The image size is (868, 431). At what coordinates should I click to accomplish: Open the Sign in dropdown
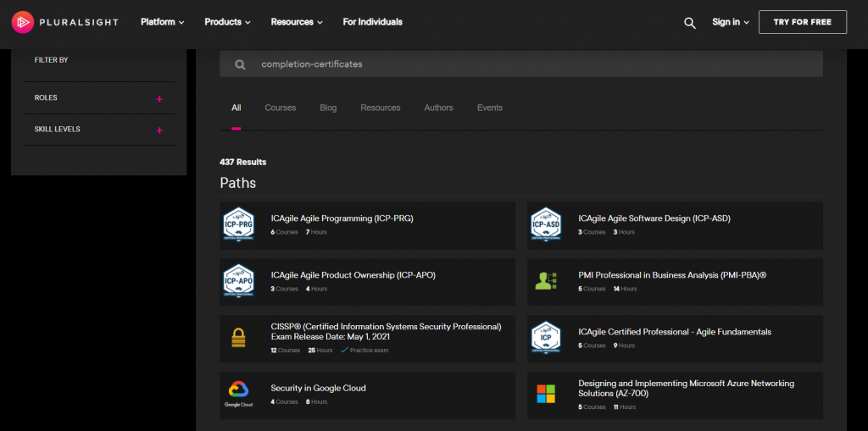731,22
